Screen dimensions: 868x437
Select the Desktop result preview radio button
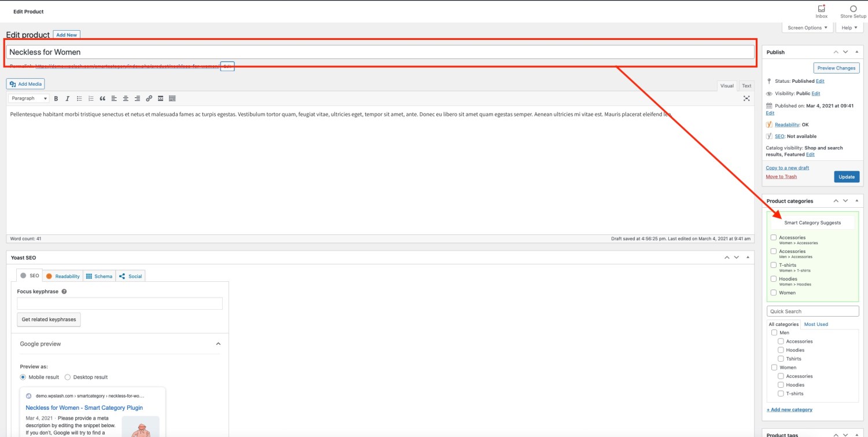tap(68, 377)
